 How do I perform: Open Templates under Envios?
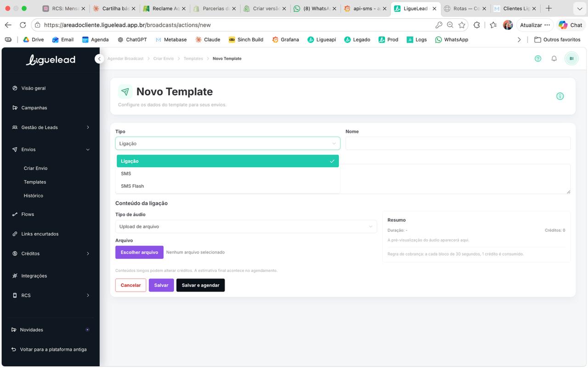click(35, 182)
